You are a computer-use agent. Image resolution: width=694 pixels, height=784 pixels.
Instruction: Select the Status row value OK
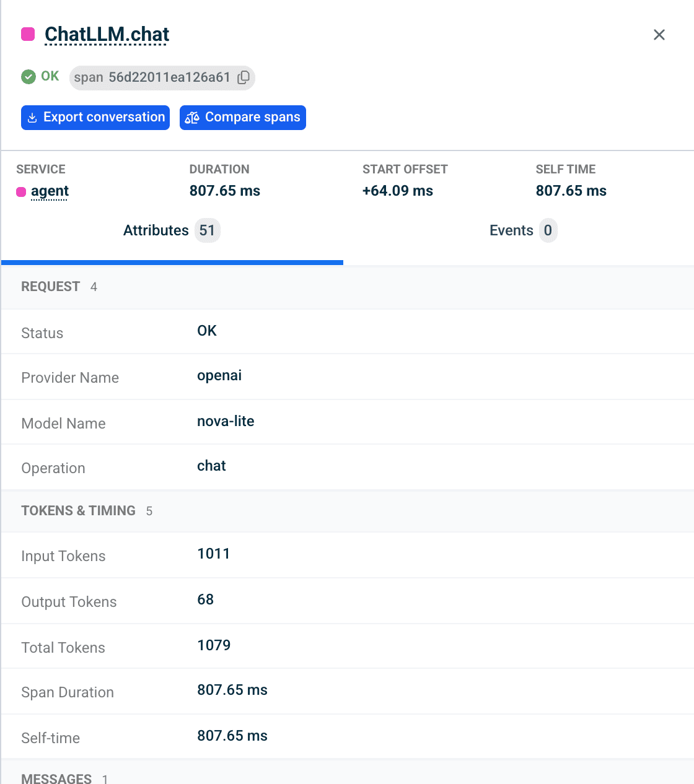(207, 331)
